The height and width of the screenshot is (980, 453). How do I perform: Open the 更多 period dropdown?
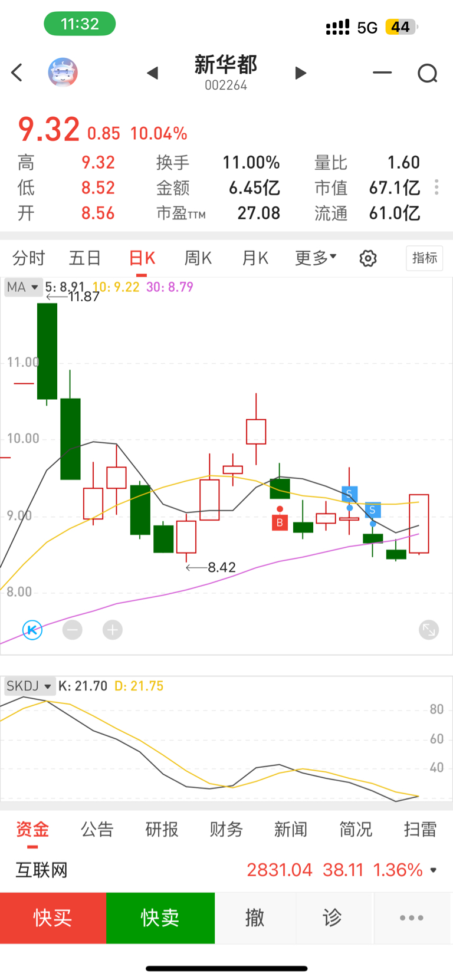coord(316,258)
